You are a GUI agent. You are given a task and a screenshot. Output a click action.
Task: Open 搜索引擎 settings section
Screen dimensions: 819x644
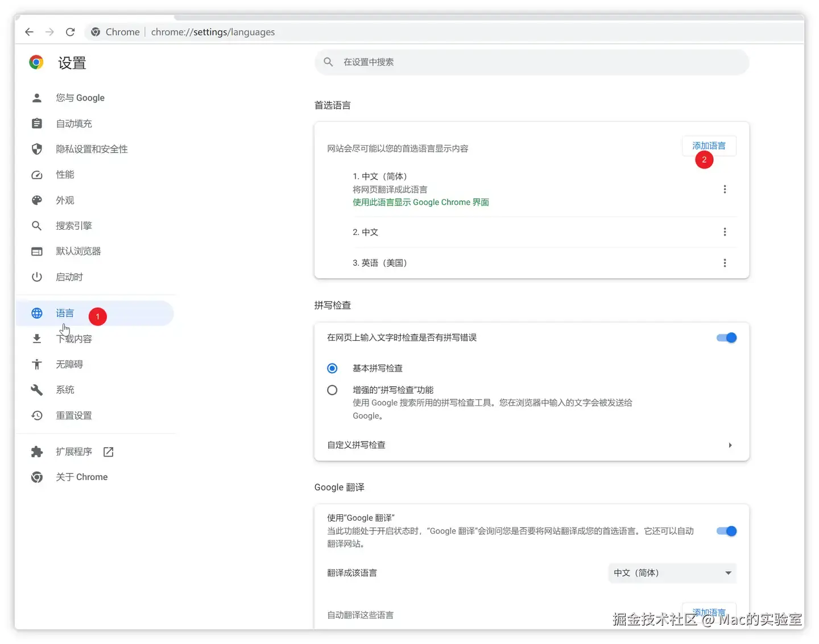(74, 226)
